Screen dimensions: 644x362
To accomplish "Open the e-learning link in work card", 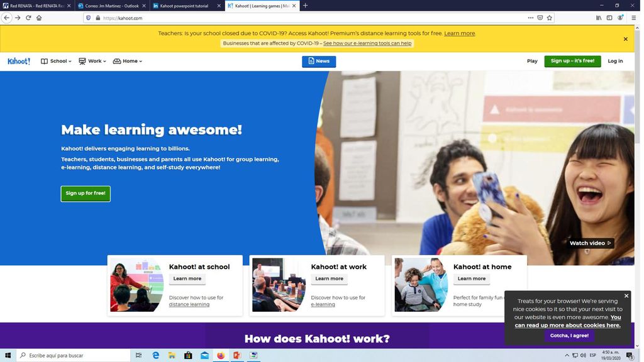I will [x=323, y=305].
